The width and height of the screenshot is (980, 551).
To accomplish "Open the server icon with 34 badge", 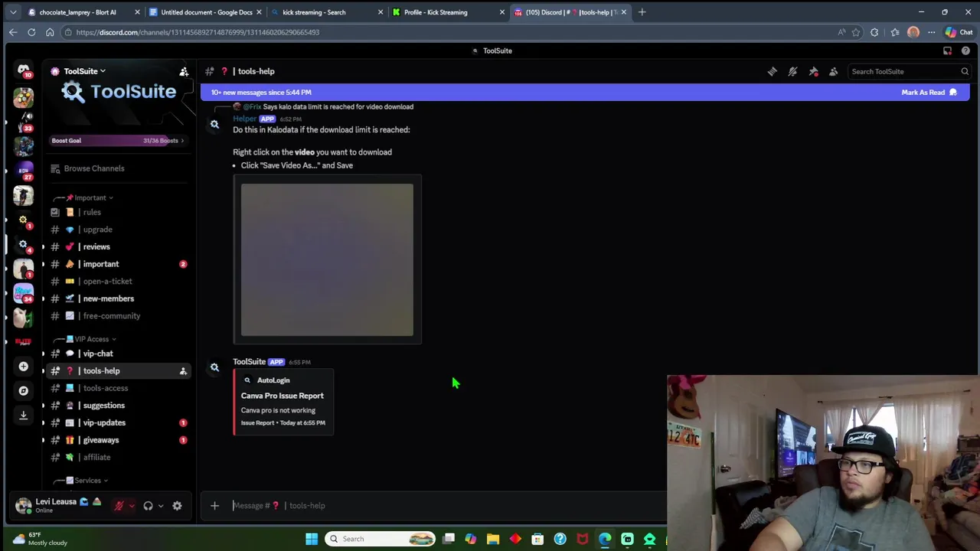I will pos(23,293).
